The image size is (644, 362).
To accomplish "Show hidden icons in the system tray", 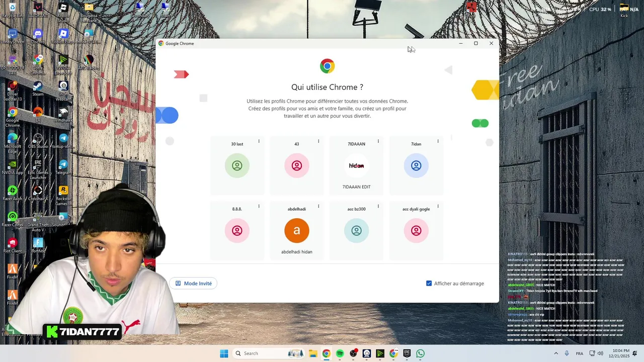I will [x=556, y=353].
